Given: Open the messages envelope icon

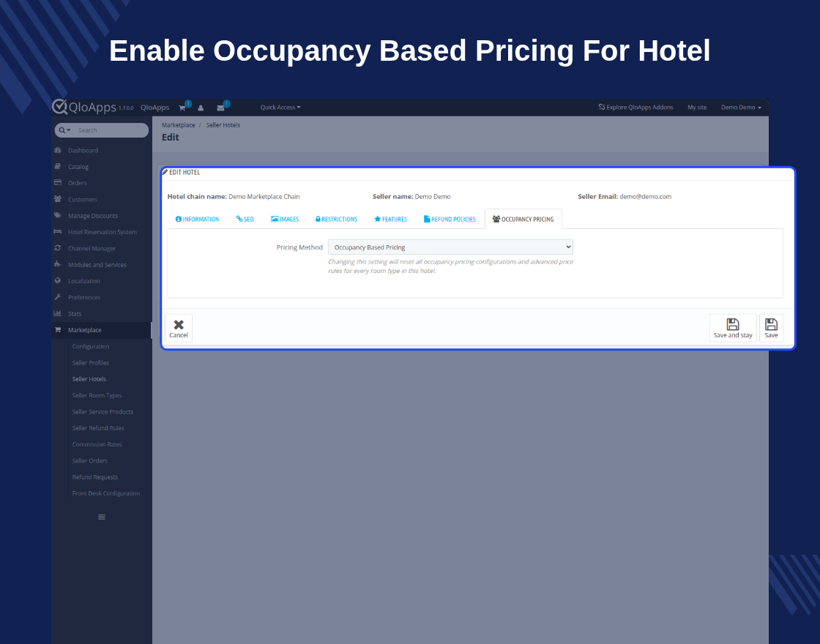Looking at the screenshot, I should coord(220,108).
